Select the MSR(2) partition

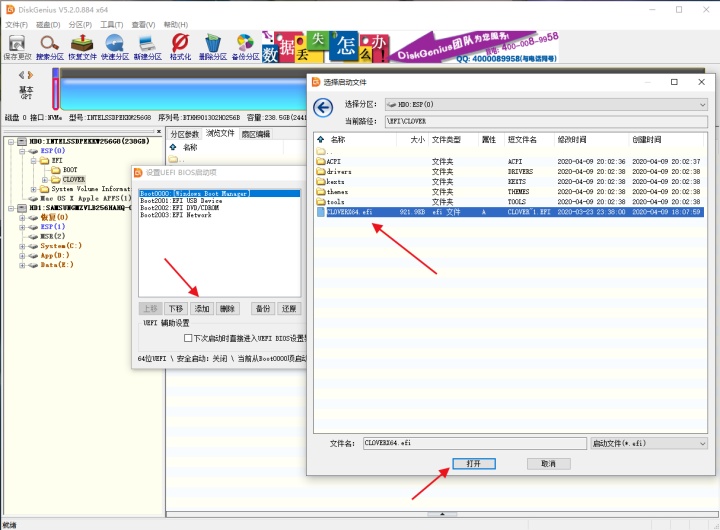pos(53,236)
